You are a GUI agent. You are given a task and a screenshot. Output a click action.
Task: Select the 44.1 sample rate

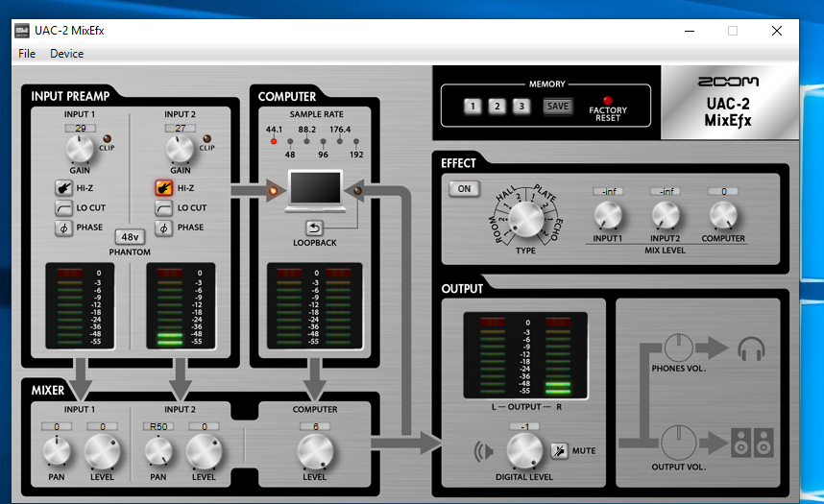pos(274,141)
